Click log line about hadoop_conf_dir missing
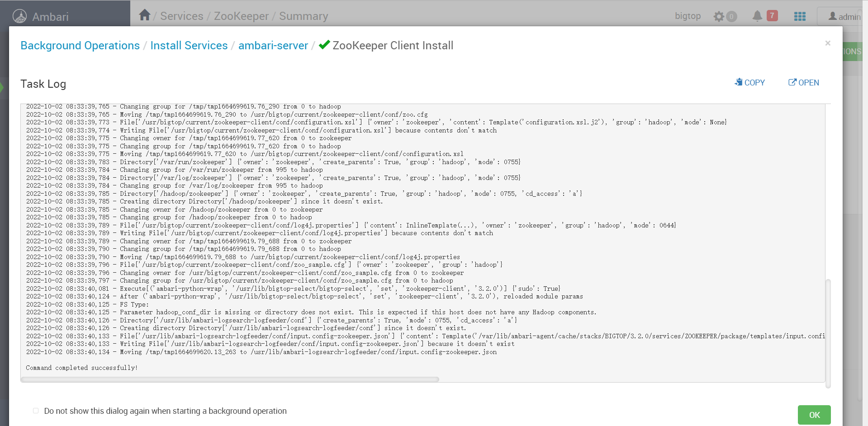Screen dimensions: 868x426 311,312
